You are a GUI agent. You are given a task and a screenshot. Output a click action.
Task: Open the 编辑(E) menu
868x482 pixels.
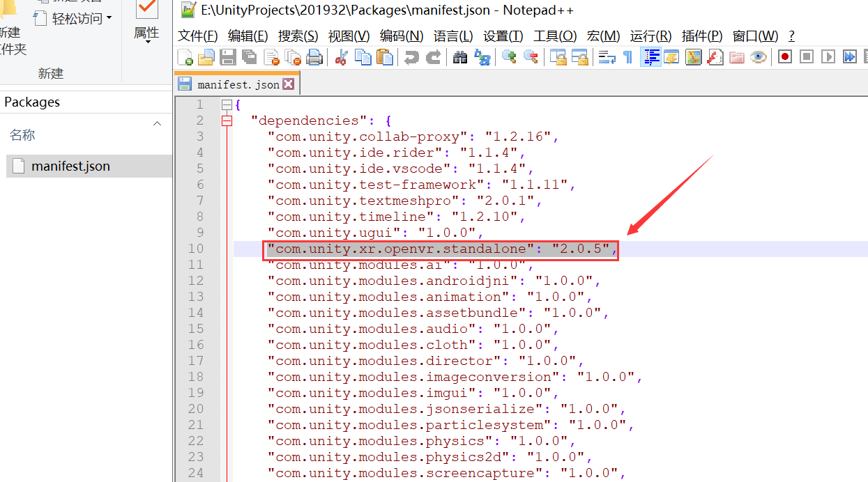[248, 36]
